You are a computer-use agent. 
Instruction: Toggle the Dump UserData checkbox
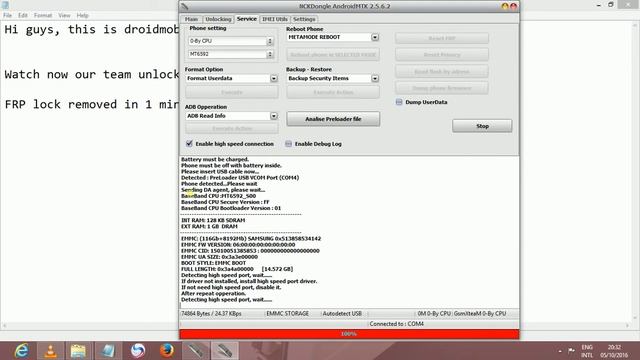click(x=399, y=102)
